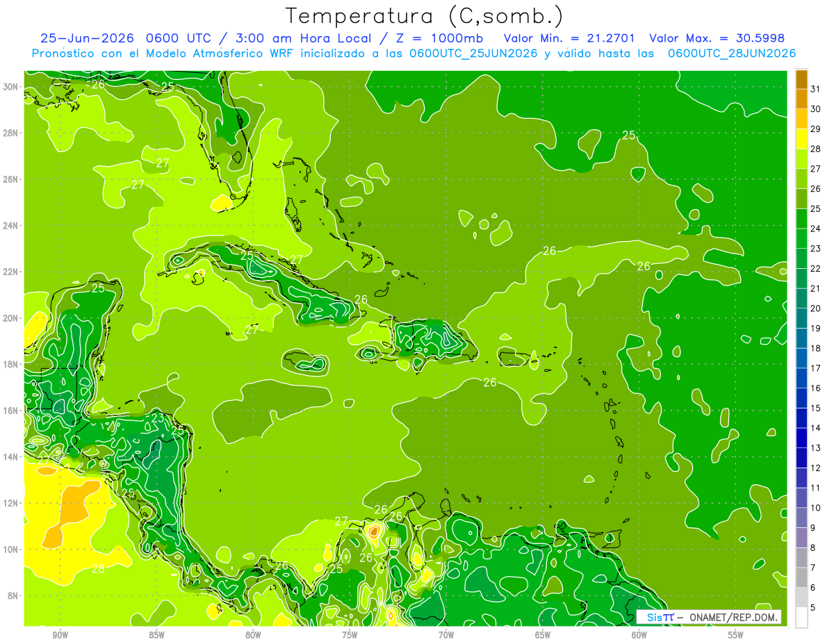Click legend value 18 on the color scale
Viewport: 834px width, 644px height.
click(815, 349)
